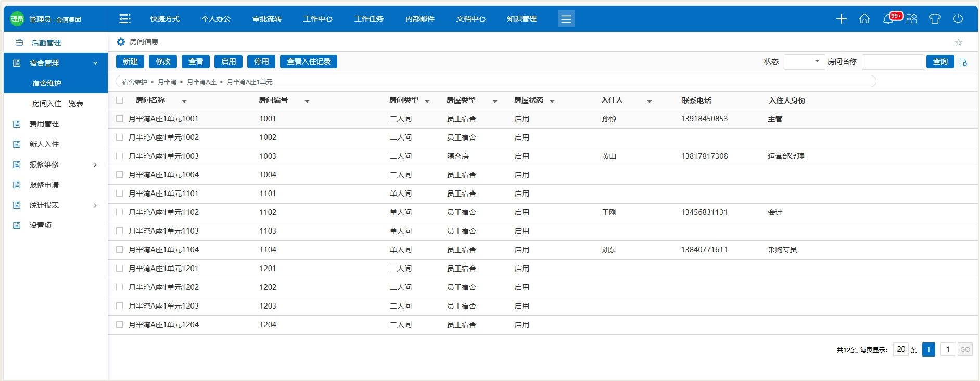This screenshot has height=381, width=980.
Task: Favorite this page with star icon
Action: [x=958, y=42]
